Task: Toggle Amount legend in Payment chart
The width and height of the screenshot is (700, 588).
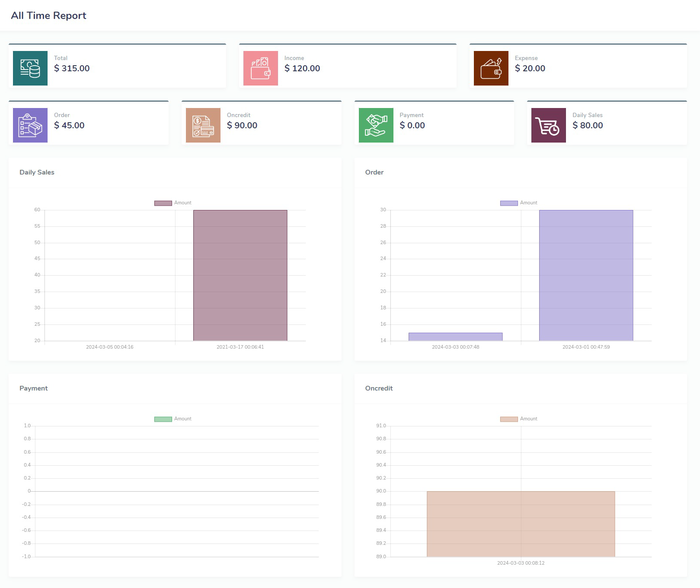Action: point(173,419)
